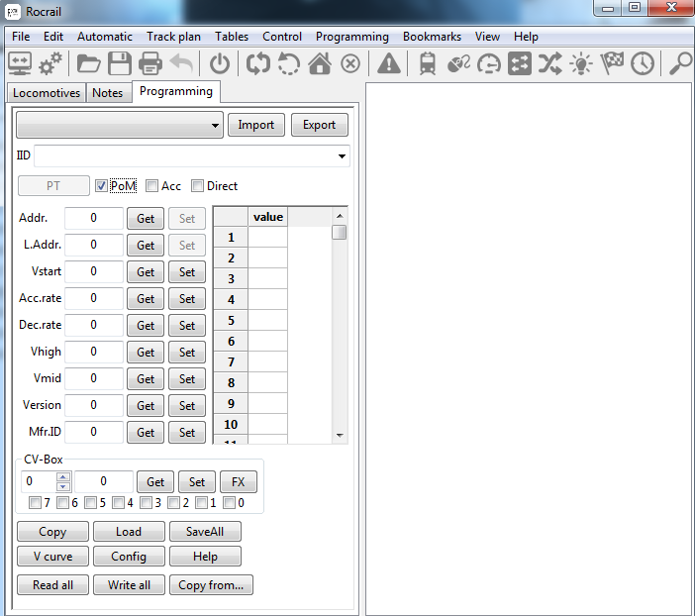695x616 pixels.
Task: Click the shuffle crossed arrows icon
Action: (550, 63)
